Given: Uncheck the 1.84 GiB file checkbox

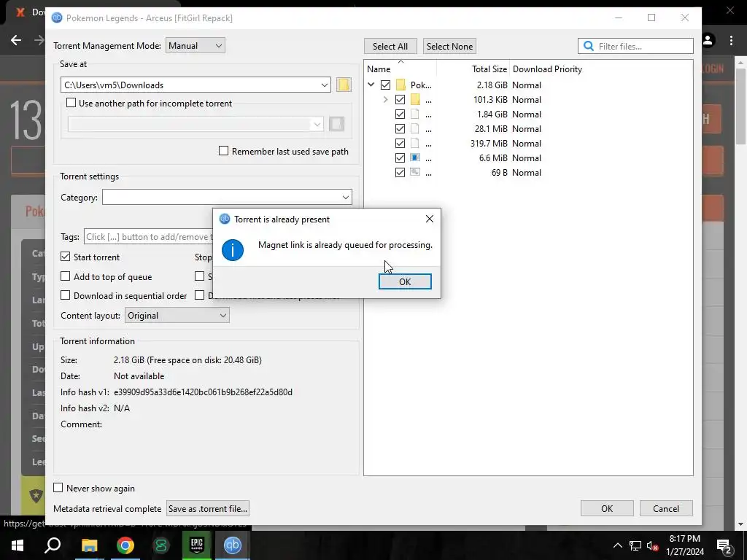Looking at the screenshot, I should point(400,114).
